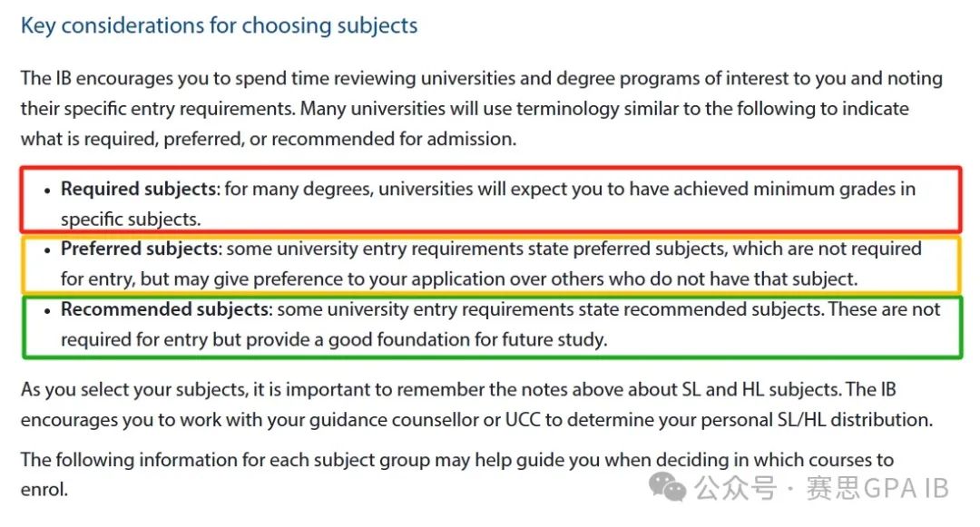The height and width of the screenshot is (527, 980).
Task: Click the word 'enrol.' on the last line
Action: tap(44, 490)
